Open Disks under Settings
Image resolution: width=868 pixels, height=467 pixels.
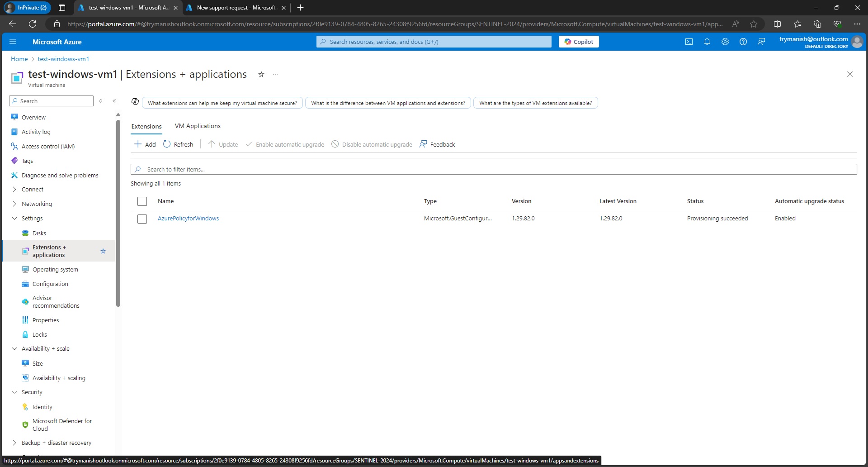click(x=39, y=233)
